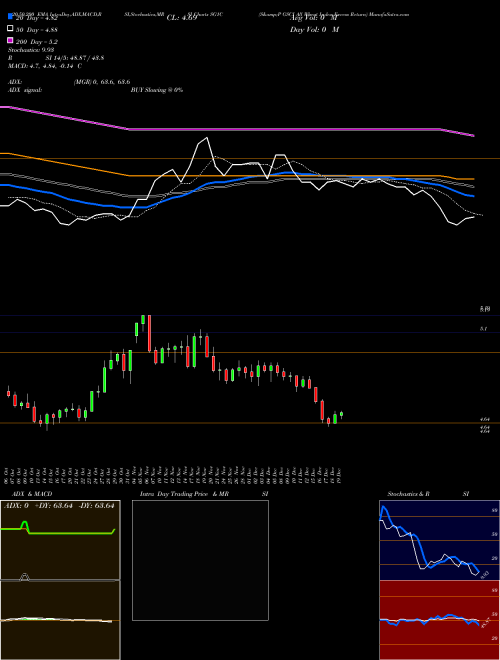The image size is (500, 660).
Task: Click the white 50 Day legend swatch
Action: (10, 29)
